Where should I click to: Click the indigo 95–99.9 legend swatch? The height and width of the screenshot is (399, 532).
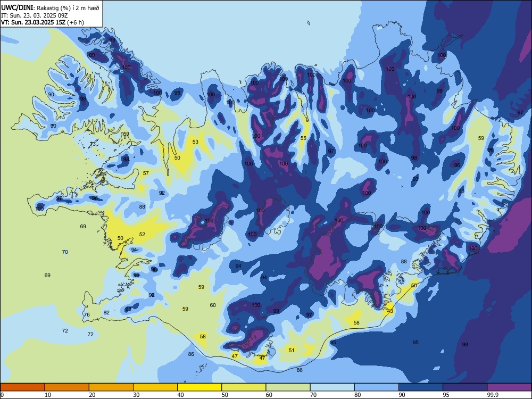click(465, 387)
